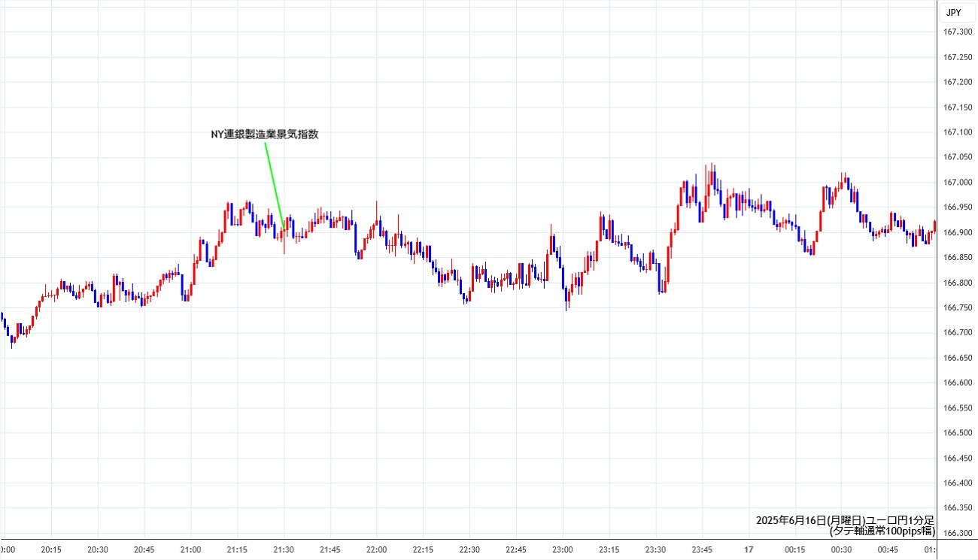Click the タテ軸通常100pips幅 note
The width and height of the screenshot is (978, 560).
pos(882,531)
